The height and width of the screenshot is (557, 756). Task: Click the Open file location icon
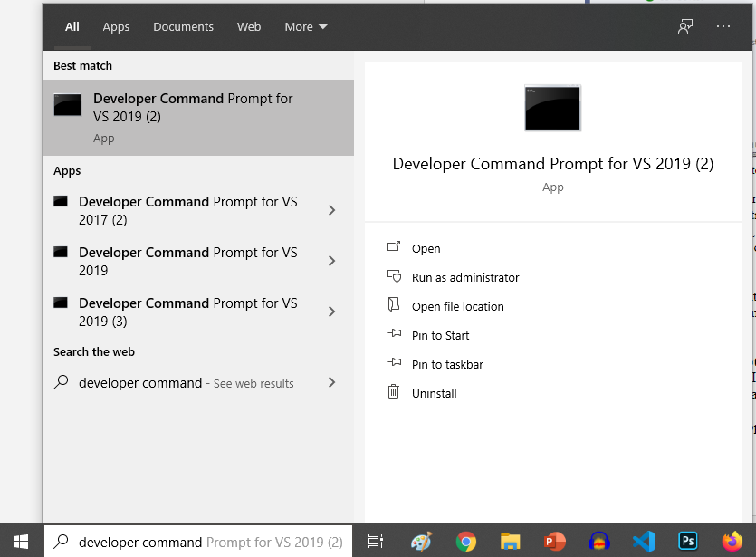[394, 304]
